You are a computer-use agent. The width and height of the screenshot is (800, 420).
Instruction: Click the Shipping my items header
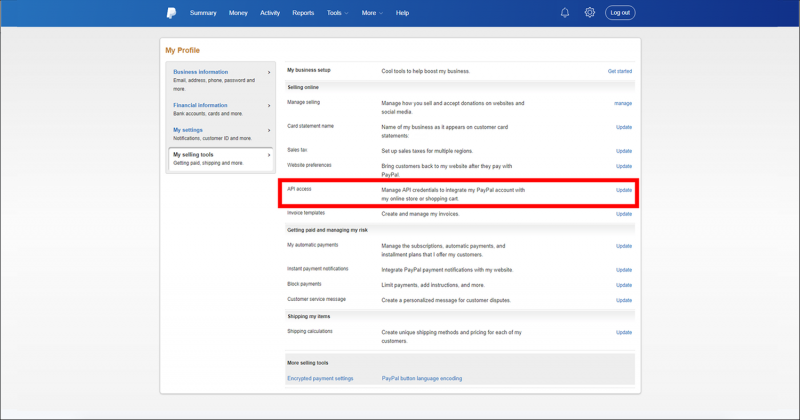point(309,316)
